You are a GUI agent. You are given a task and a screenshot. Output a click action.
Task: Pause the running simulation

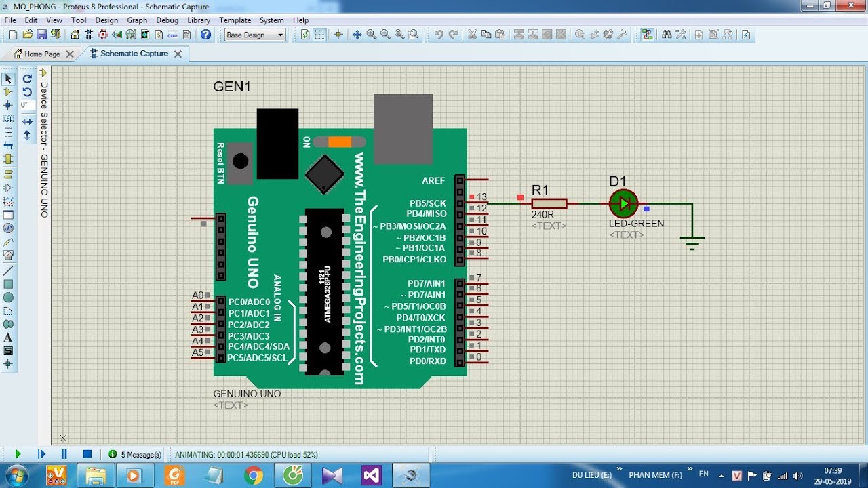[x=64, y=454]
